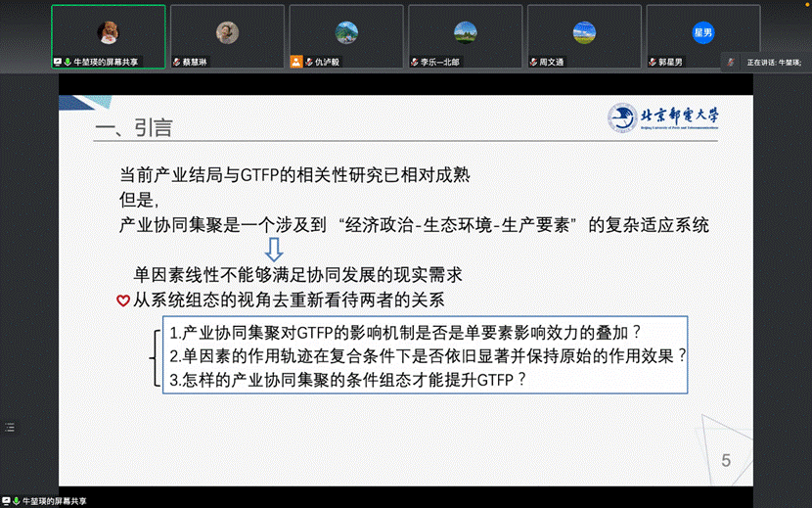Viewport: 812px width, 508px height.
Task: Click the muted mic icon beside 周文通
Action: tap(533, 62)
